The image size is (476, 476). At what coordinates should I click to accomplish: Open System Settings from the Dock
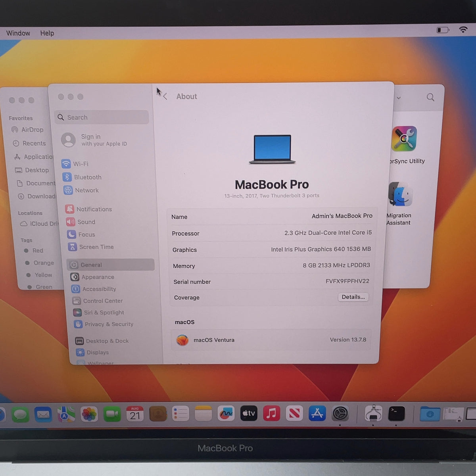coord(340,414)
